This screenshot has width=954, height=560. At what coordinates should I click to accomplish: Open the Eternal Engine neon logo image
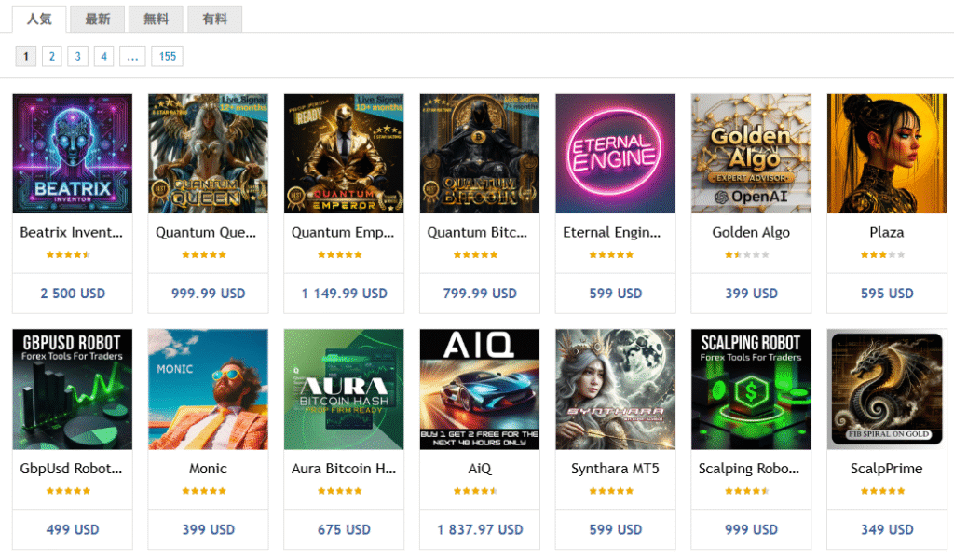pos(615,154)
